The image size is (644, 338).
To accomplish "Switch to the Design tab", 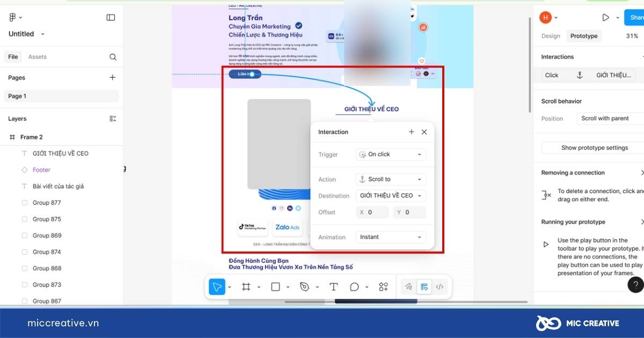I will (551, 36).
